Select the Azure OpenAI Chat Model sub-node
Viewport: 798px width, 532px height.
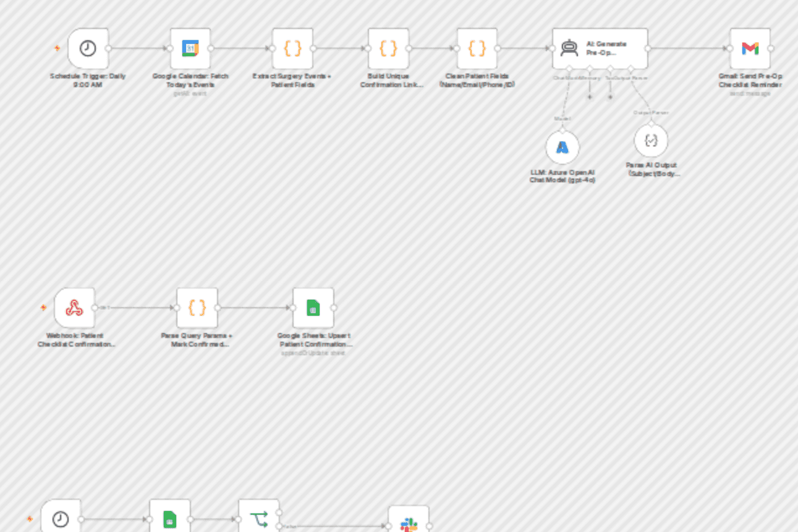tap(562, 147)
